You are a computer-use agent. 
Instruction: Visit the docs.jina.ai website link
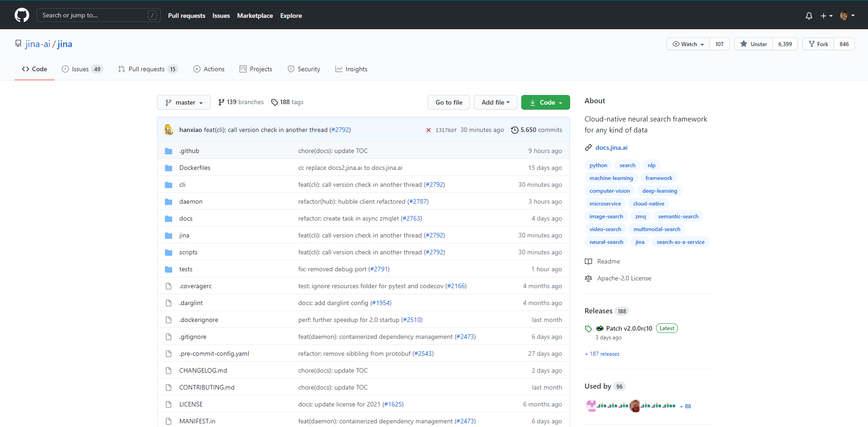point(611,148)
